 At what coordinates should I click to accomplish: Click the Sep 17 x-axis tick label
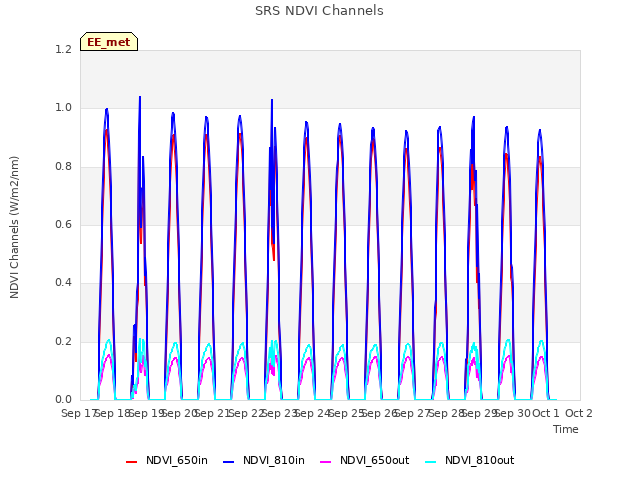(78, 413)
